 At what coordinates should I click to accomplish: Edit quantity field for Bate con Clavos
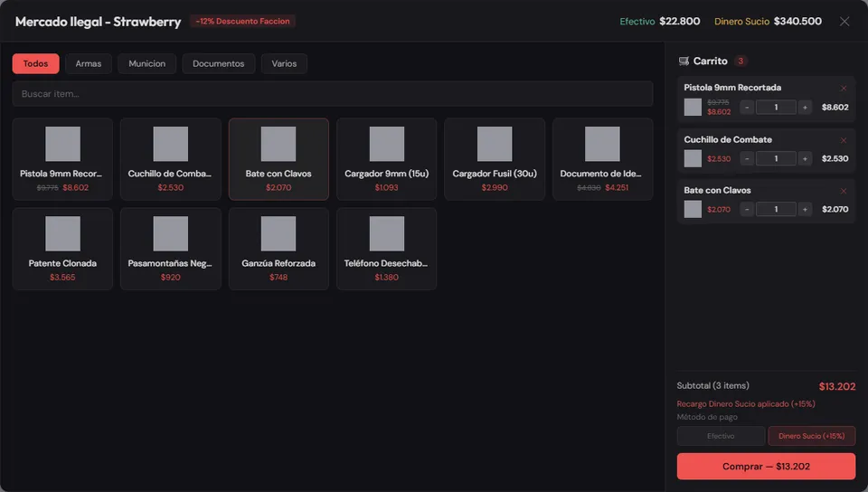[x=776, y=209]
